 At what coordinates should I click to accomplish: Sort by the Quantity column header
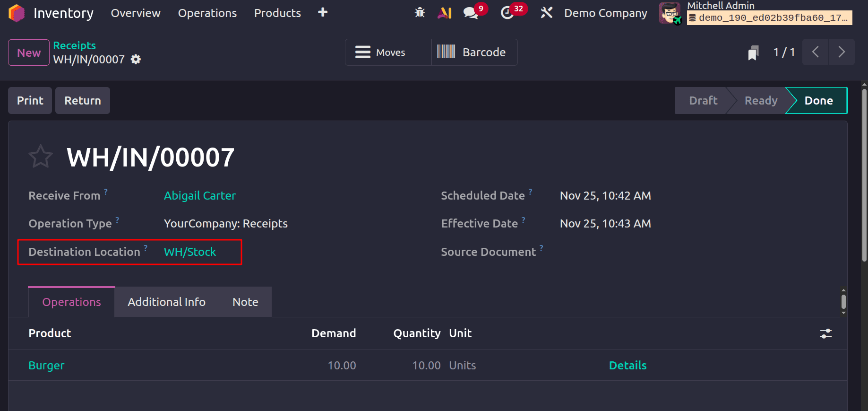point(417,333)
